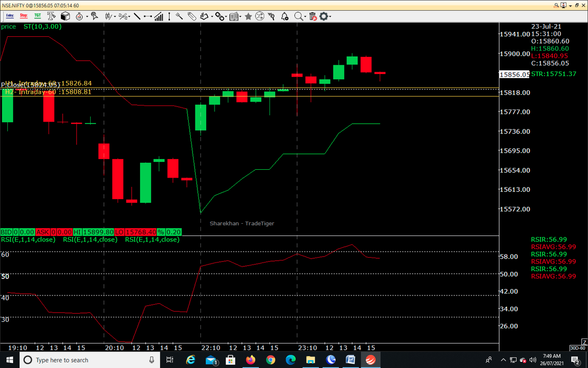This screenshot has width=588, height=368.
Task: Click the layers sheet icon
Action: 204,16
